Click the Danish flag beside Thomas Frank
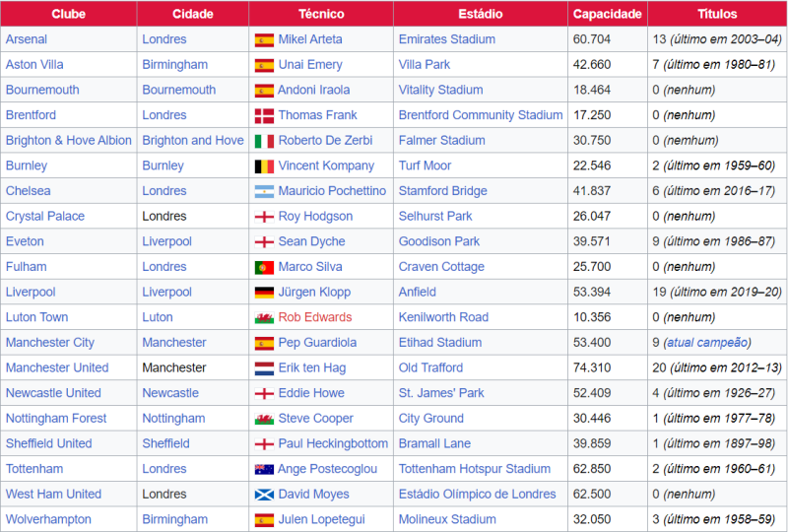The height and width of the screenshot is (532, 788). 264,115
